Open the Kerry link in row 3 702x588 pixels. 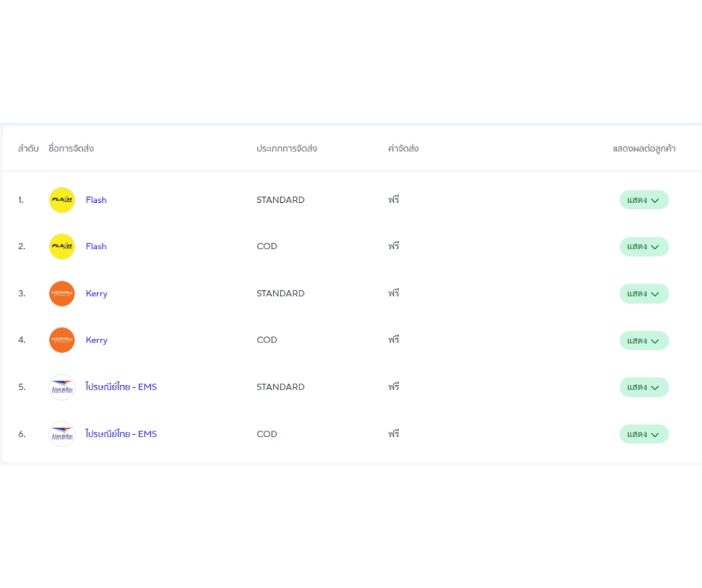click(96, 293)
